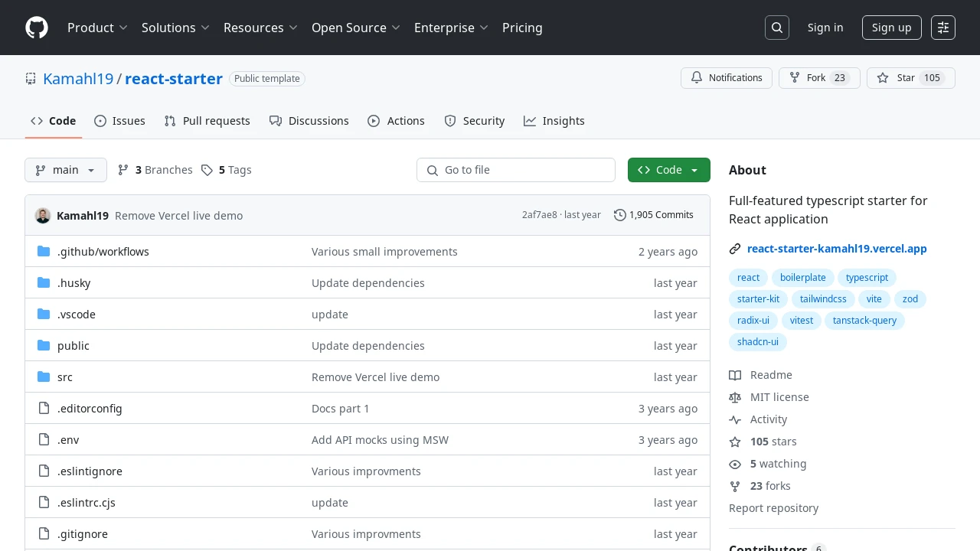Click the .eslintignore file icon
The width and height of the screenshot is (980, 551).
[44, 471]
